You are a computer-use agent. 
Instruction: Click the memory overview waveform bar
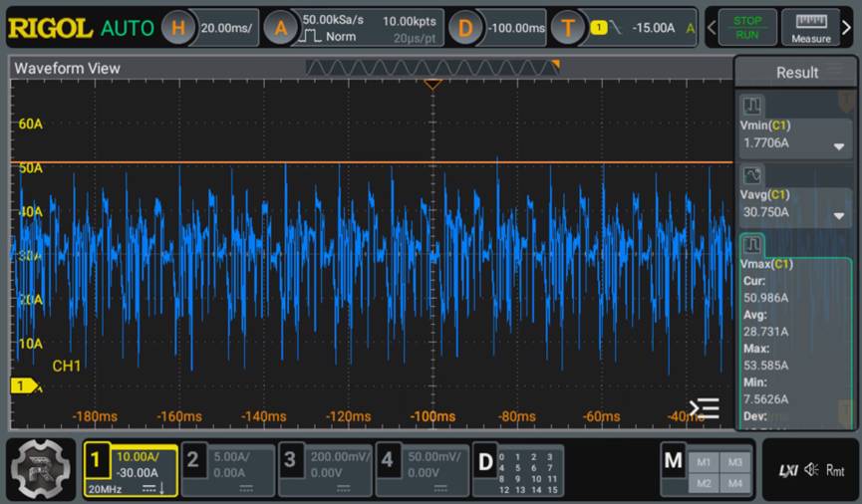point(432,68)
